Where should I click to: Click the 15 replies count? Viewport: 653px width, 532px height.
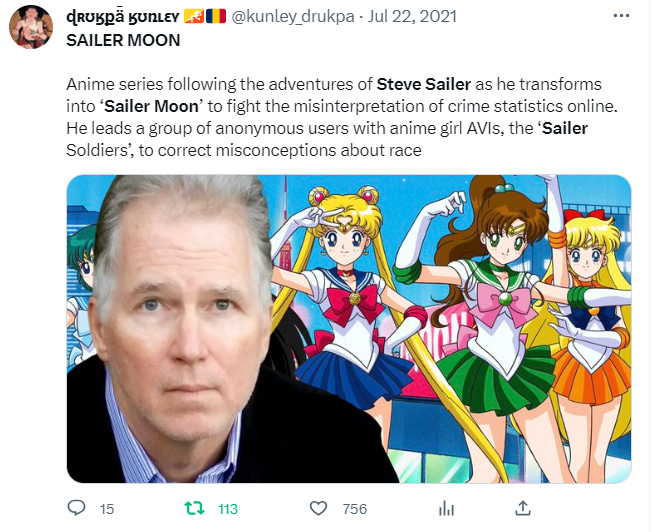[x=107, y=509]
